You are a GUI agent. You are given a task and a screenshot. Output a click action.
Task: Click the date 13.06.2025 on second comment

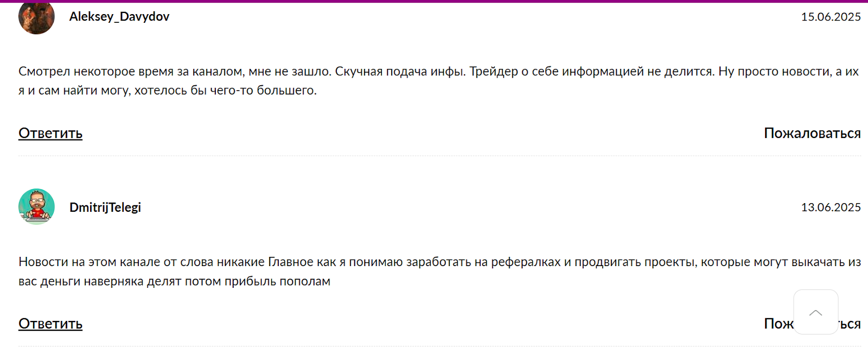pyautogui.click(x=830, y=207)
